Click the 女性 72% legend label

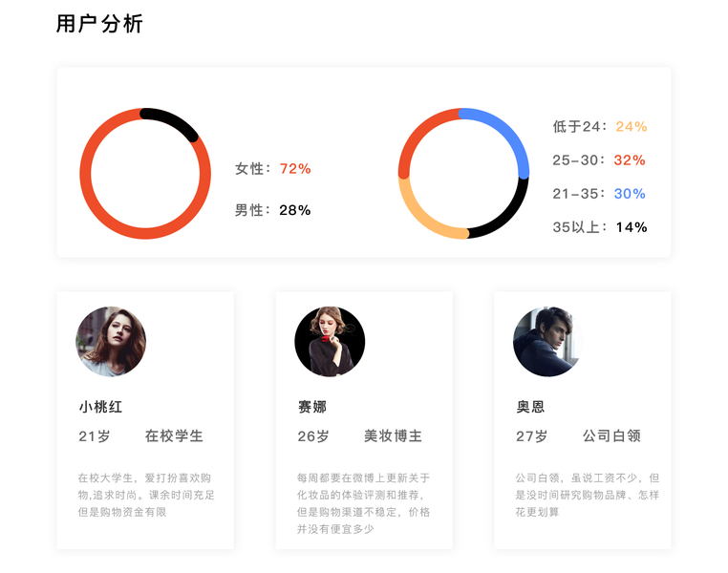click(273, 169)
